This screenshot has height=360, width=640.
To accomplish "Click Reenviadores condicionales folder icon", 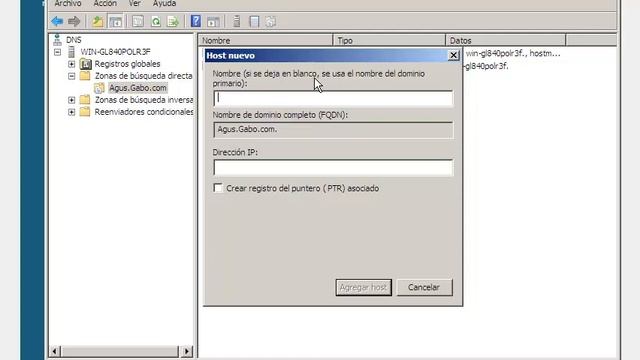I will 85,112.
